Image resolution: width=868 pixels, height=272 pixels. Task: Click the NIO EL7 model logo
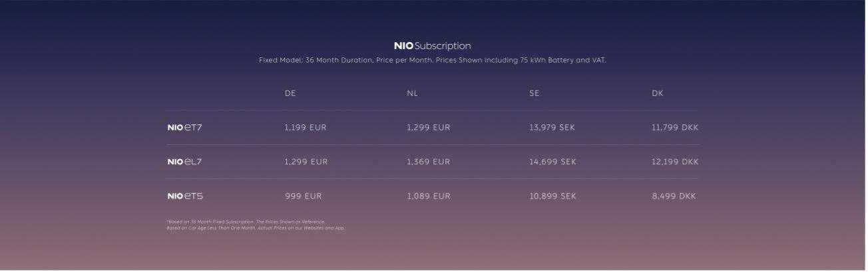coord(184,162)
